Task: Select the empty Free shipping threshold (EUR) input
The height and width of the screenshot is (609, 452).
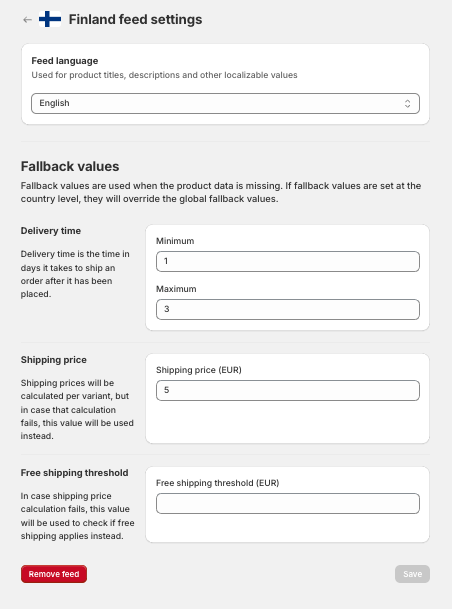Action: tap(288, 503)
